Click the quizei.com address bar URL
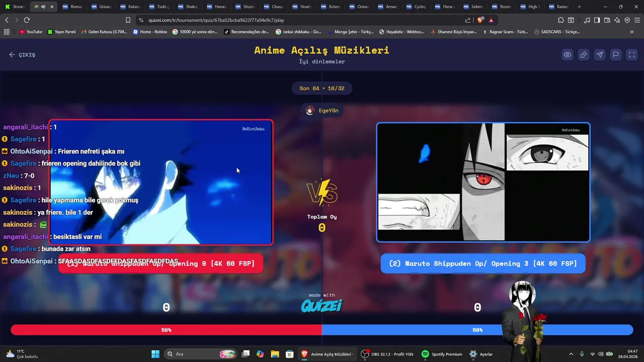644x362 pixels. click(x=216, y=20)
